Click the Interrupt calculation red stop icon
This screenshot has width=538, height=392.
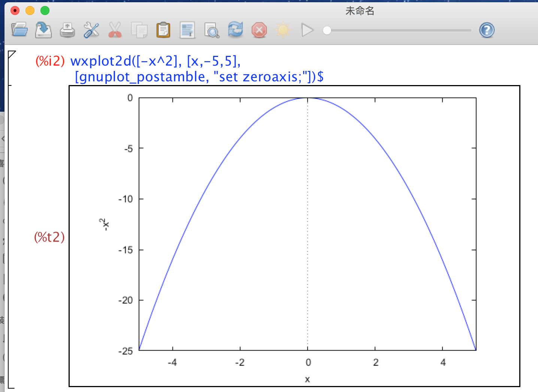point(259,30)
